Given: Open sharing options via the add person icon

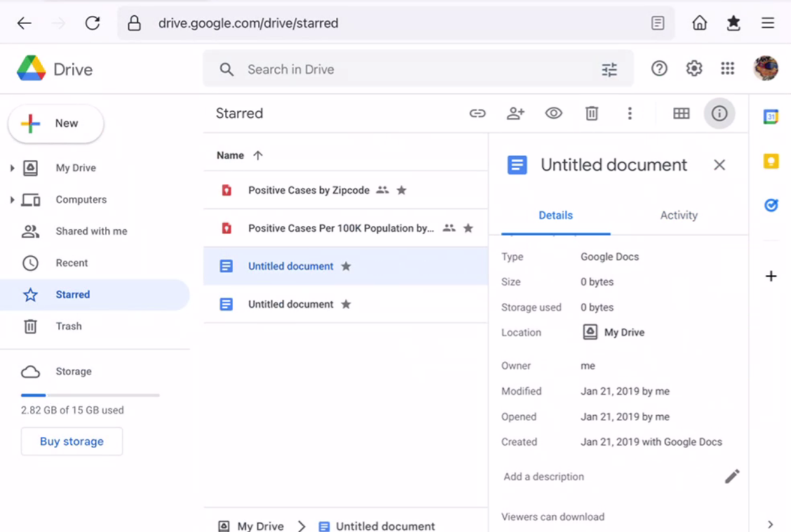Looking at the screenshot, I should pyautogui.click(x=515, y=113).
